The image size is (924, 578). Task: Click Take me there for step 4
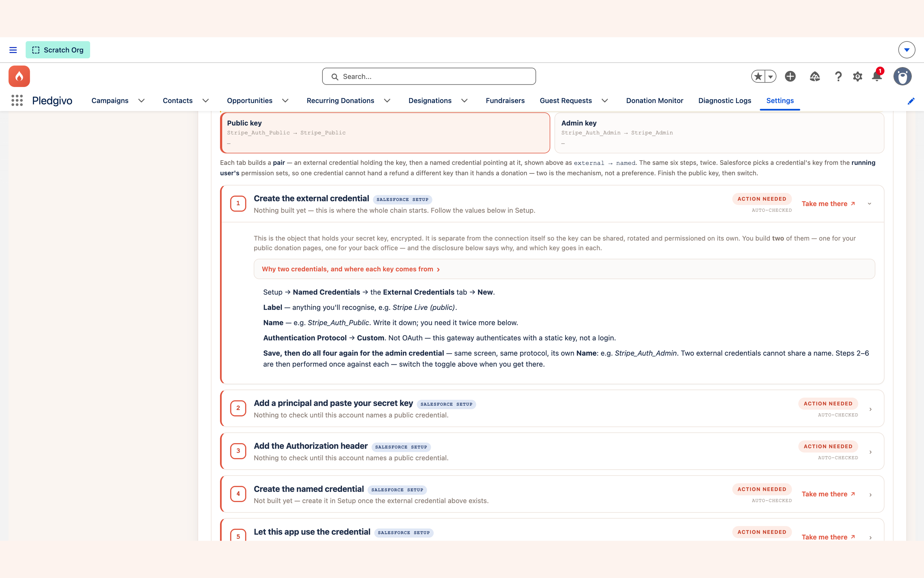pyautogui.click(x=828, y=494)
